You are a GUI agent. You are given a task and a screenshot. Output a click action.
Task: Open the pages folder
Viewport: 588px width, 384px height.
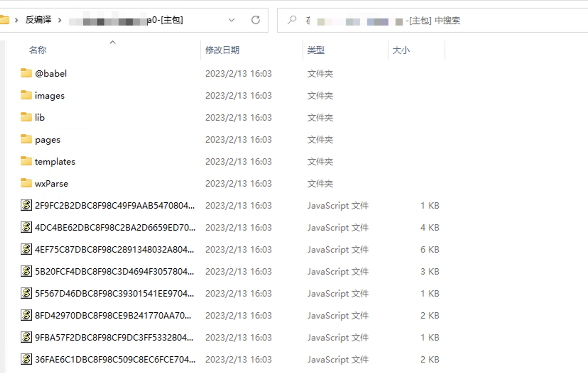[x=47, y=139]
